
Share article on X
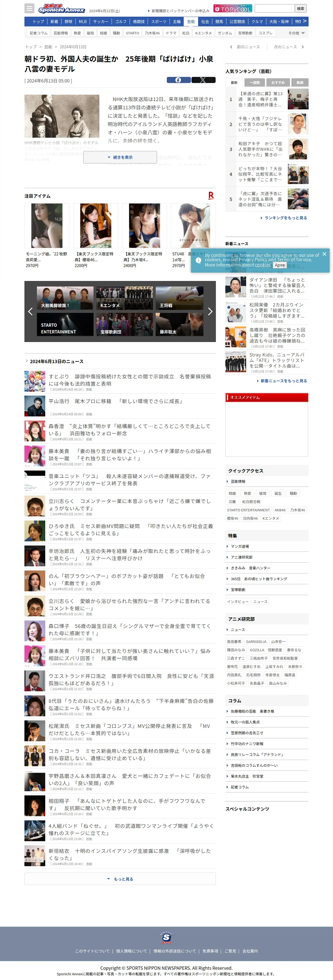(203, 80)
